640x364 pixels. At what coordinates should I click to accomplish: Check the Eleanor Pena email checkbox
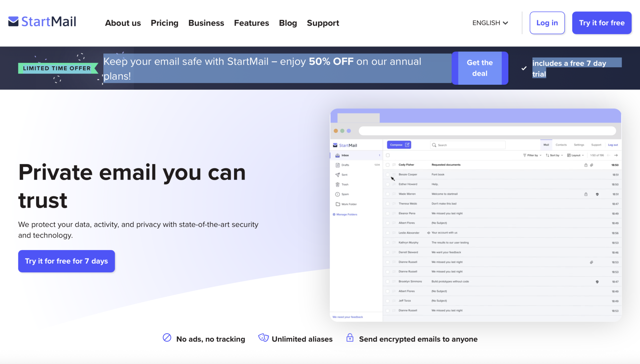[388, 213]
